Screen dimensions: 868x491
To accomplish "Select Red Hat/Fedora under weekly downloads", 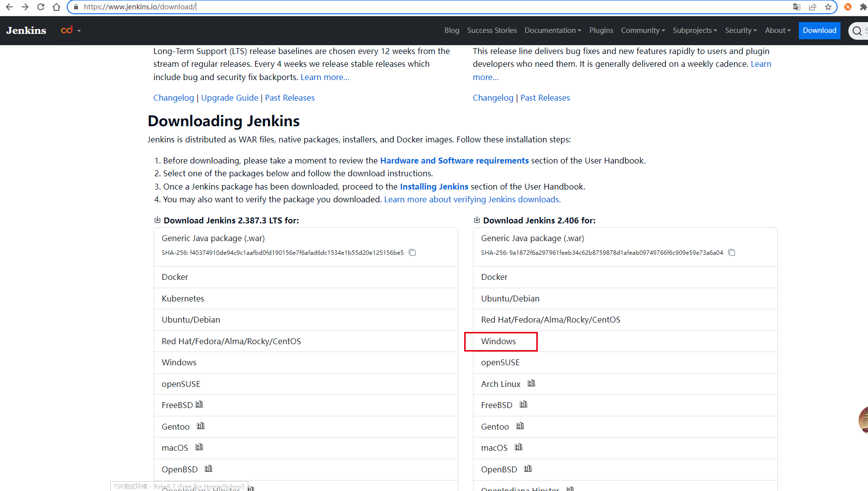I will point(625,320).
